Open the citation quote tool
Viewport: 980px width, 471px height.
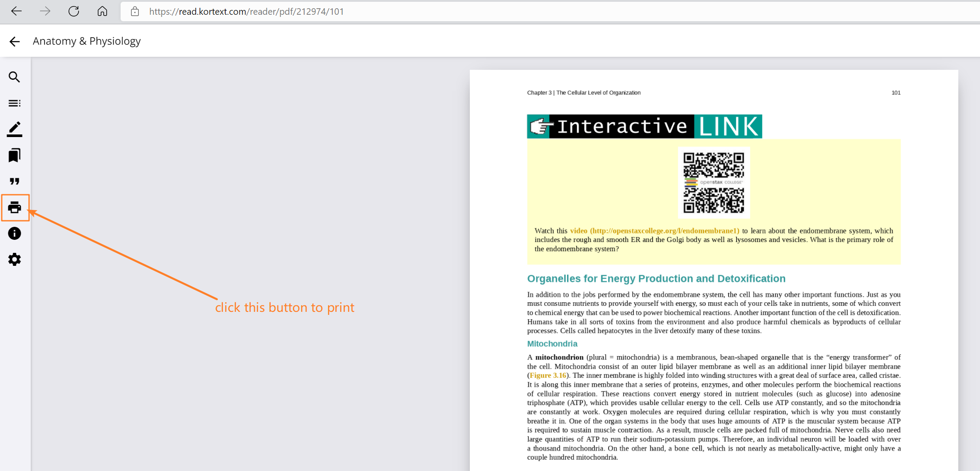14,181
